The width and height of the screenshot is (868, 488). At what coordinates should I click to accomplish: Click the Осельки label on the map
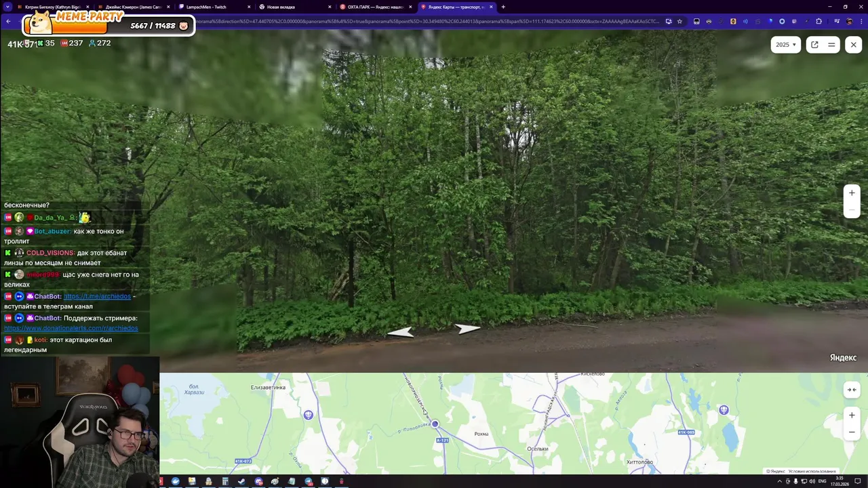[x=538, y=449]
